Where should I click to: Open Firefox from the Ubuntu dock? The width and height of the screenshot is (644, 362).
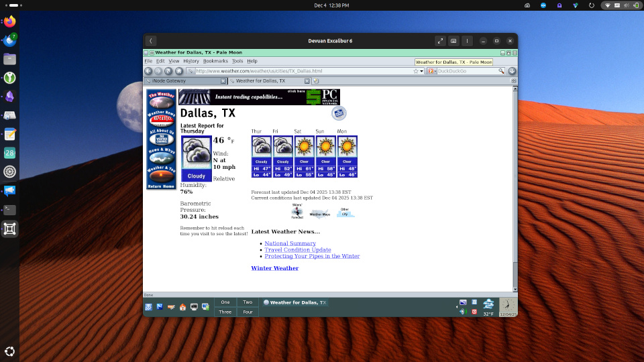pos(10,21)
